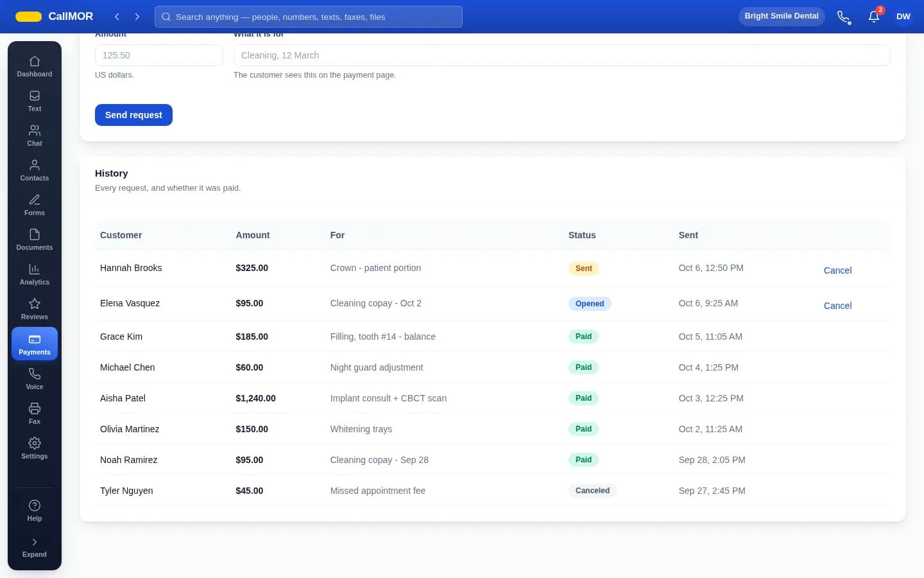Click the 'Cleaning, 12 March' description field
The width and height of the screenshot is (924, 578).
point(562,55)
